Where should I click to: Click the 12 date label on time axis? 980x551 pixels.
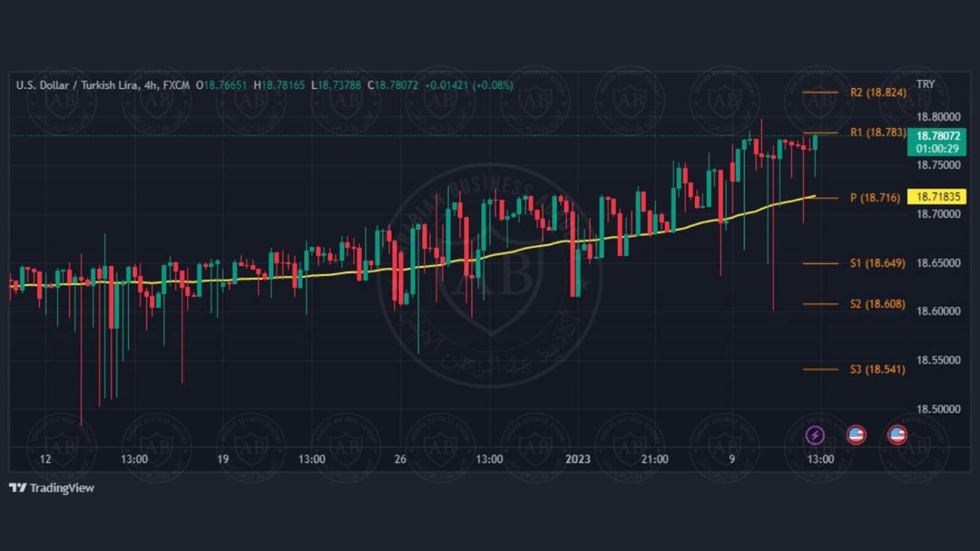click(45, 459)
